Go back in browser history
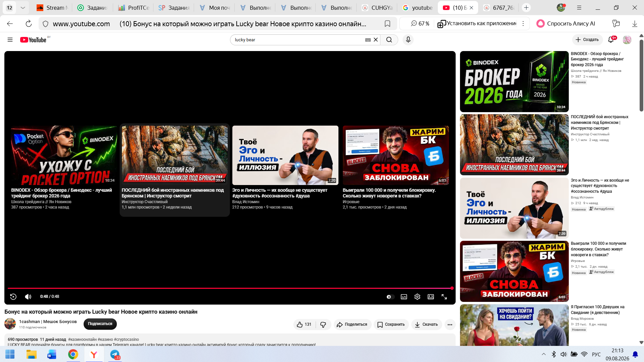Image resolution: width=644 pixels, height=362 pixels. tap(10, 24)
